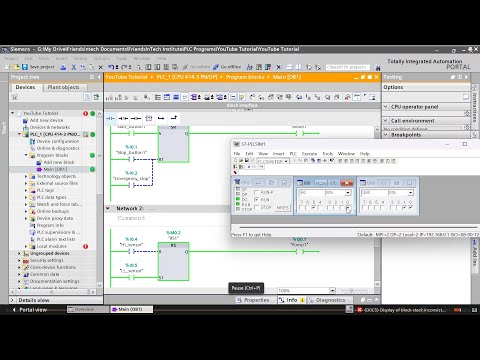This screenshot has width=480, height=360.
Task: Click the Go online toolbar button
Action: 196,67
